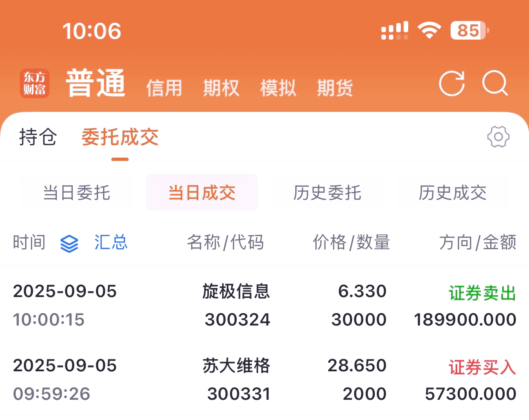Screen dimensions: 529x420
Task: Tap the battery indicator showing 85
Action: click(x=470, y=31)
